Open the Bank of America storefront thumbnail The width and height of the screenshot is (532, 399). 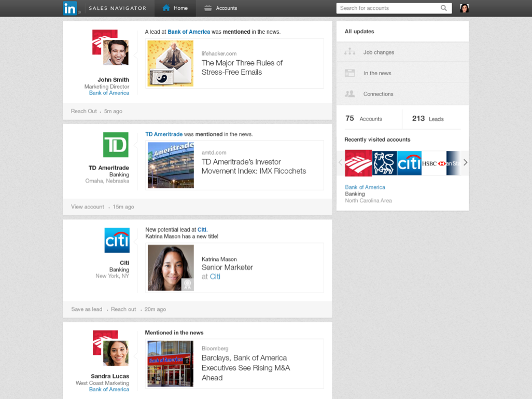coord(170,364)
